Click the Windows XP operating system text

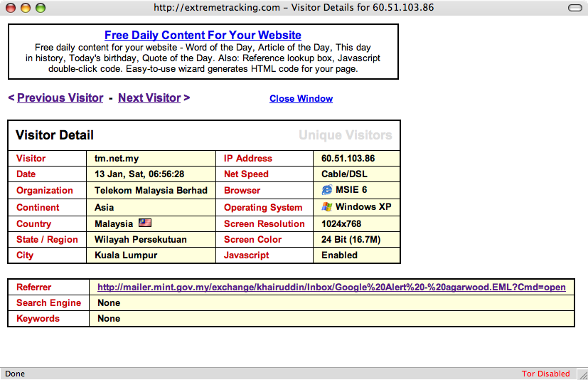[x=363, y=206]
